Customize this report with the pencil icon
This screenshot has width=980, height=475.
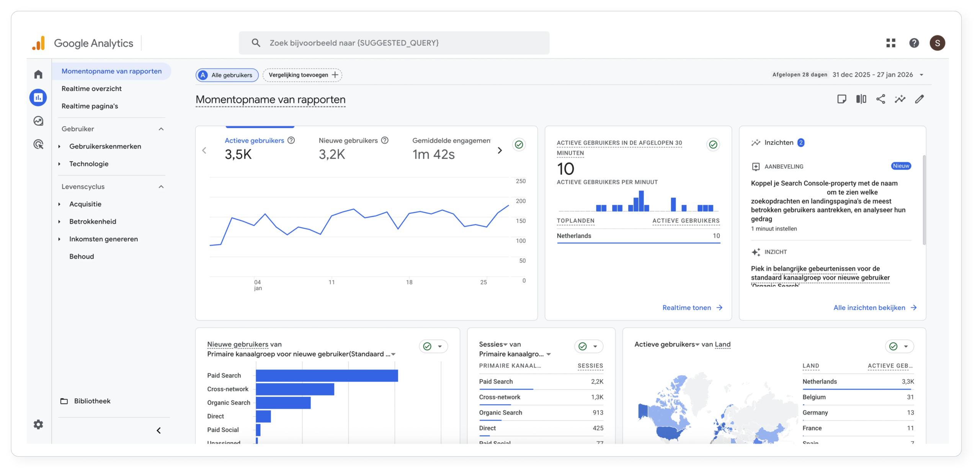click(x=920, y=99)
